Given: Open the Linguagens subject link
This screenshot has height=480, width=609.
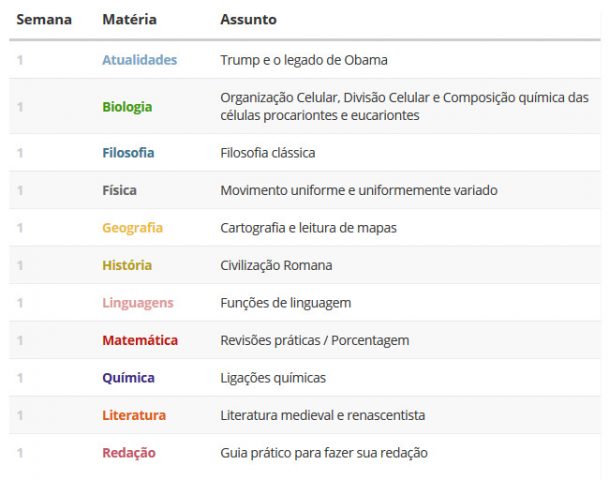Looking at the screenshot, I should pyautogui.click(x=138, y=303).
